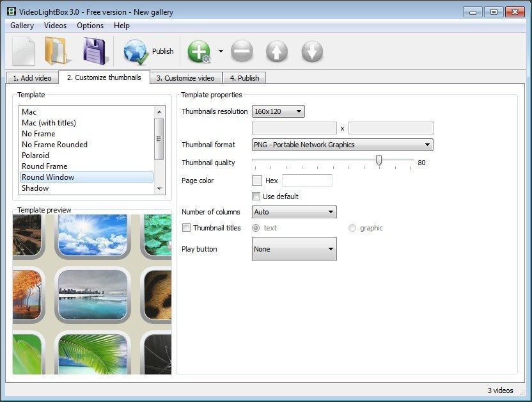Click the template list scroll up arrow
The height and width of the screenshot is (402, 532).
tap(159, 112)
